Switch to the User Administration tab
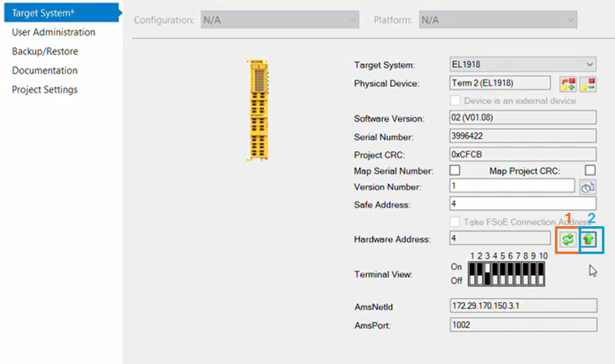 point(53,32)
